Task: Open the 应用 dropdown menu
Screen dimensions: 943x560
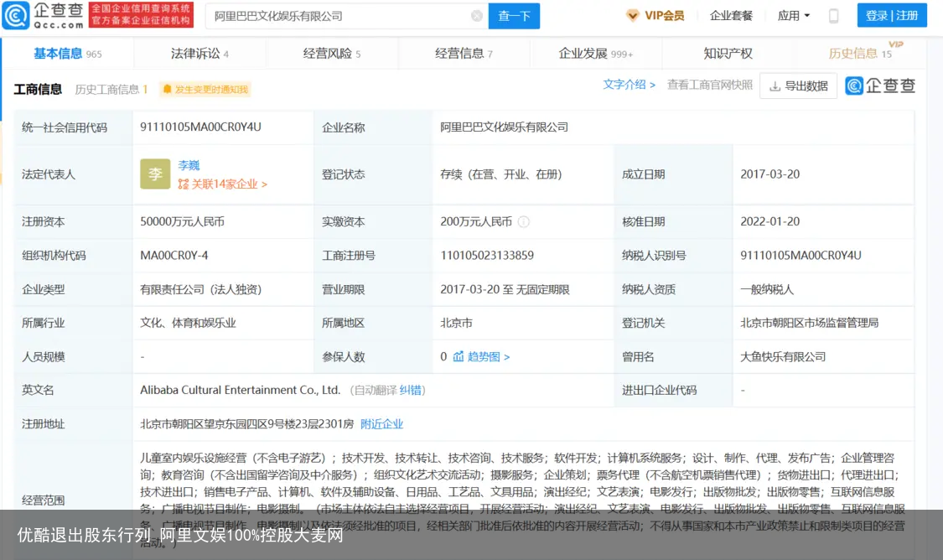Action: 793,16
